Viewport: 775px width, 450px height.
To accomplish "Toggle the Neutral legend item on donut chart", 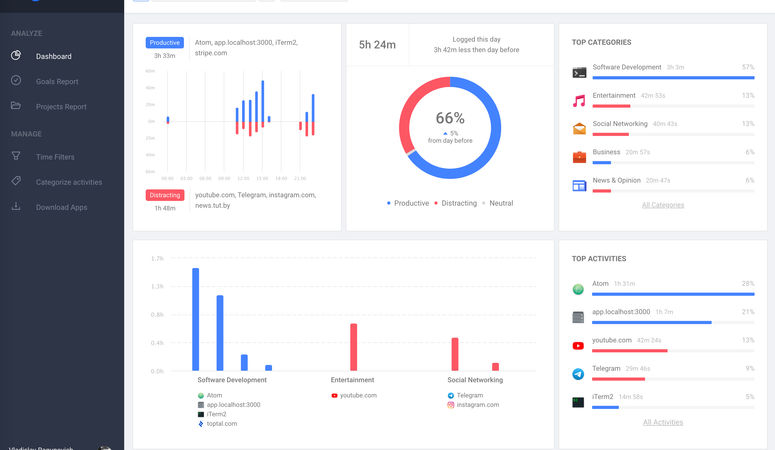I will 497,203.
